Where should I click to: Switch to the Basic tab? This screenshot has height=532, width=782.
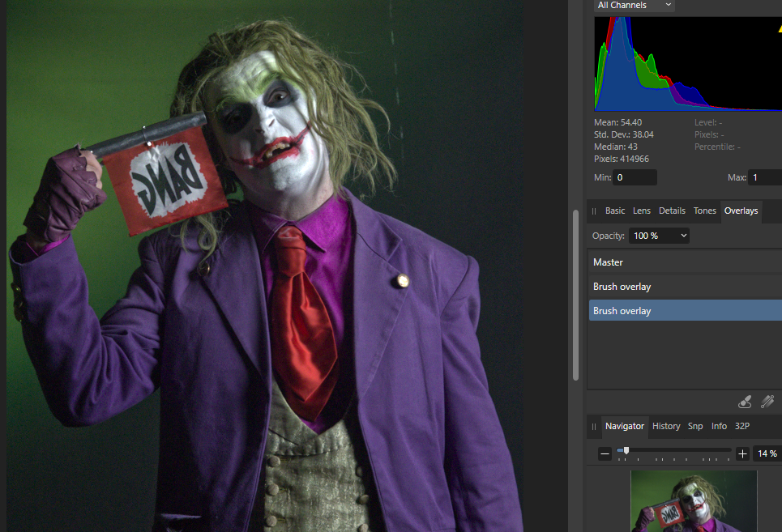(615, 211)
